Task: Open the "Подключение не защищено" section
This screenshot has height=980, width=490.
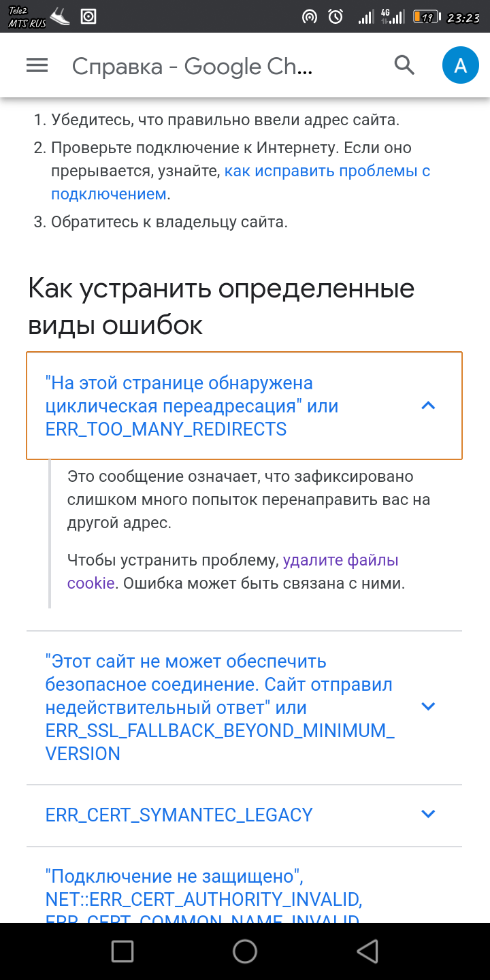Action: pyautogui.click(x=174, y=875)
